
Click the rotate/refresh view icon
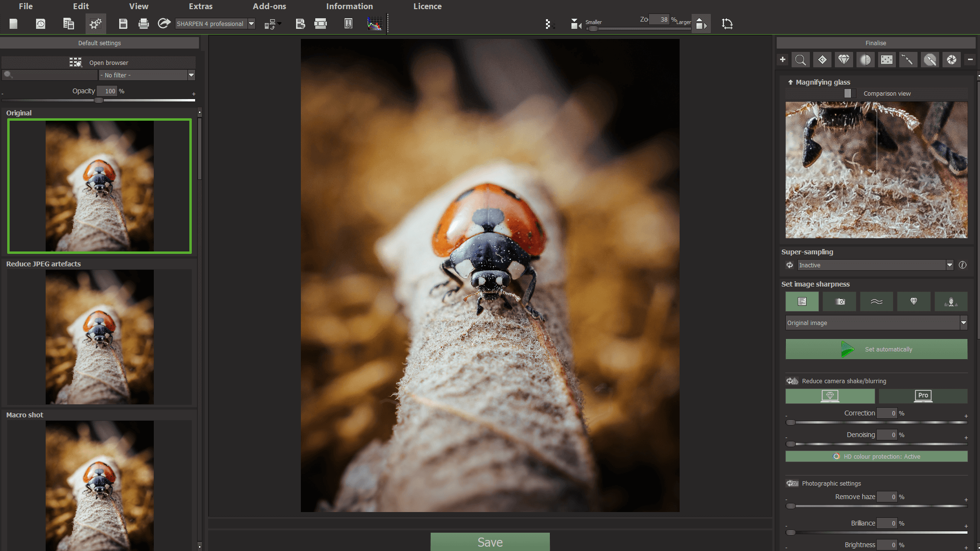point(727,24)
